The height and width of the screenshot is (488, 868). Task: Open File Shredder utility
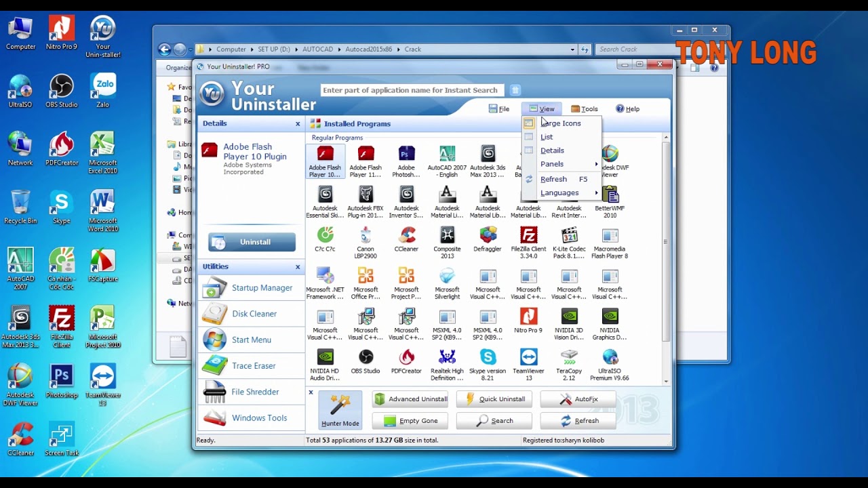[252, 392]
